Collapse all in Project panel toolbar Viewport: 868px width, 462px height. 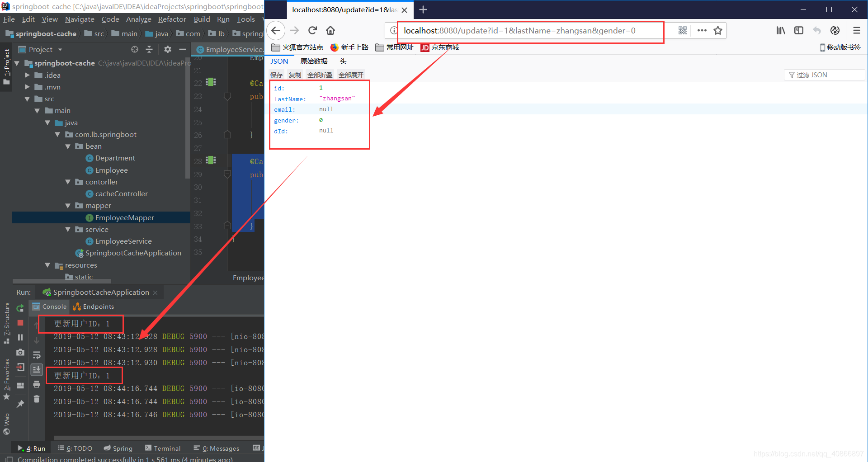tap(150, 49)
